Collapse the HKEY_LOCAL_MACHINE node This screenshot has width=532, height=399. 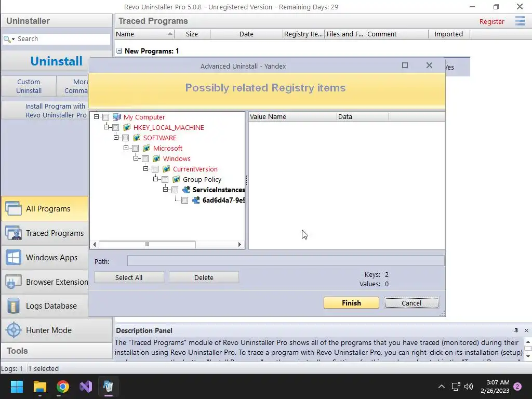106,127
